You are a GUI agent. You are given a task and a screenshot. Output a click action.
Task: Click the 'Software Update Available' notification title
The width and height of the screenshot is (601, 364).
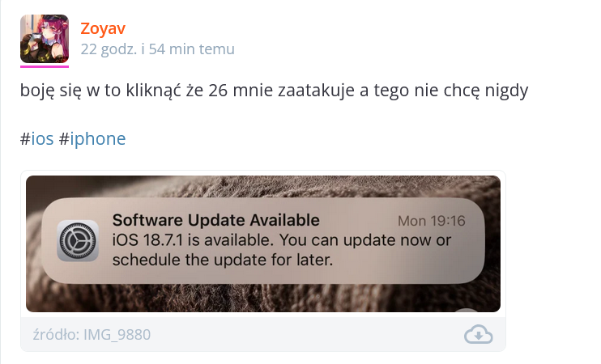click(215, 220)
